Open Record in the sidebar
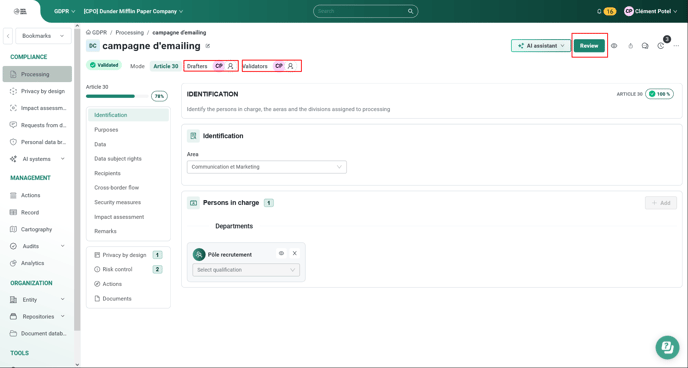The image size is (688, 368). pyautogui.click(x=37, y=212)
